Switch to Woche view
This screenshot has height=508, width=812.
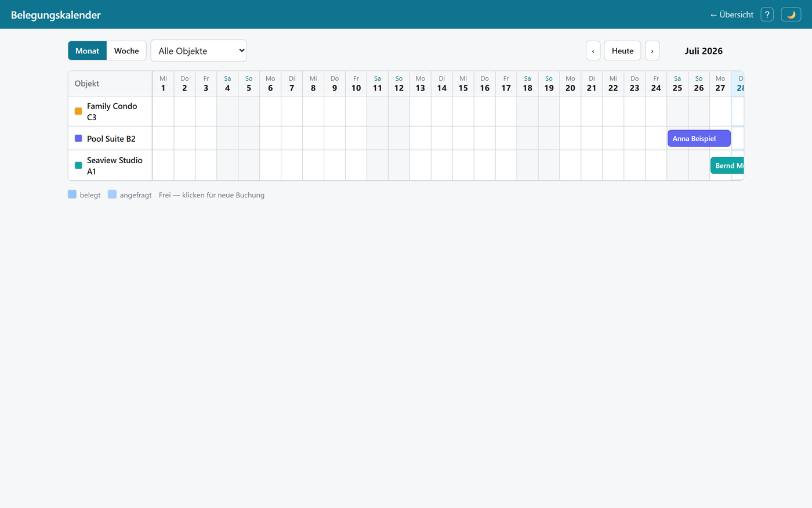point(126,51)
